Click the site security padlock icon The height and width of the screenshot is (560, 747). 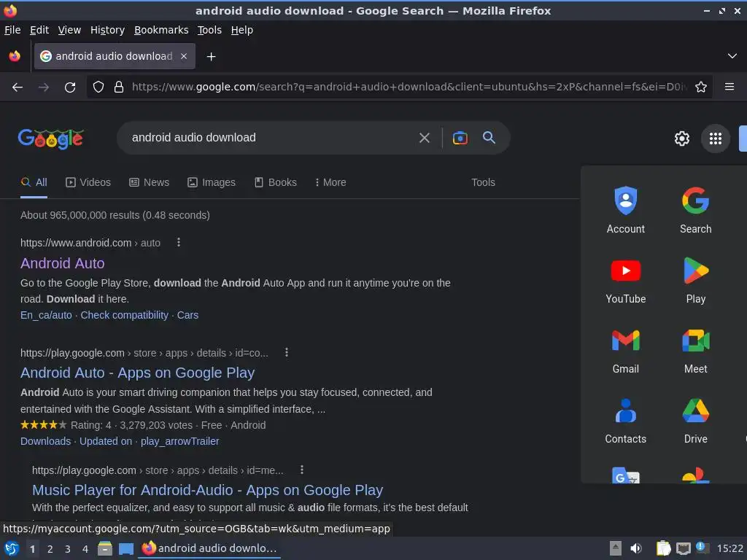119,87
